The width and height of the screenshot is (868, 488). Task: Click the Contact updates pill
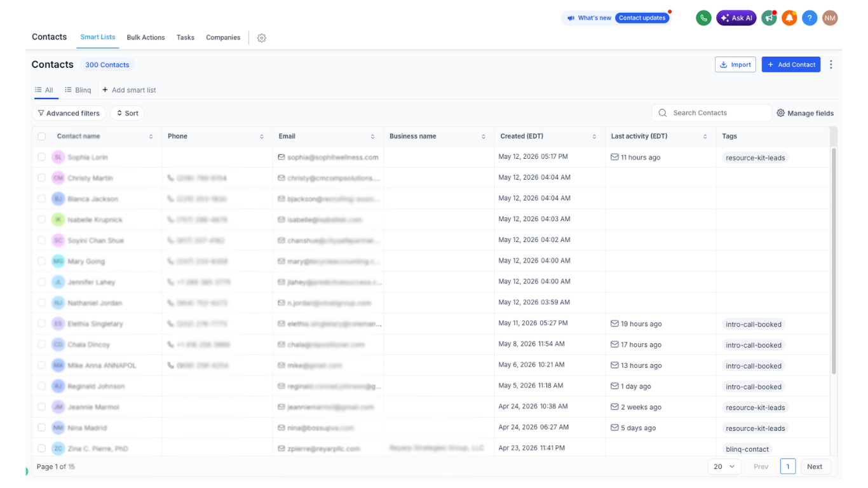click(x=642, y=18)
